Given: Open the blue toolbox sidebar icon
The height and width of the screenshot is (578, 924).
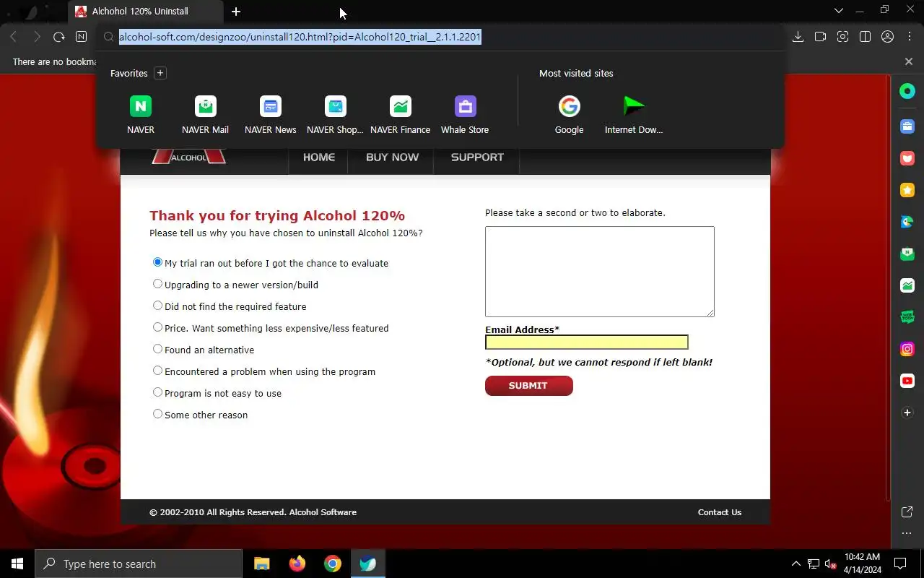Looking at the screenshot, I should point(907,126).
